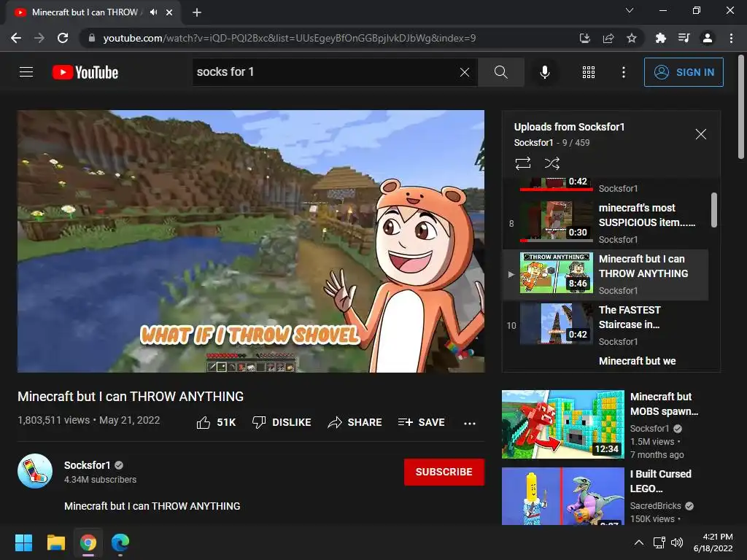Screen dimensions: 747x560
Task: Click the address bar URL
Action: coord(289,38)
